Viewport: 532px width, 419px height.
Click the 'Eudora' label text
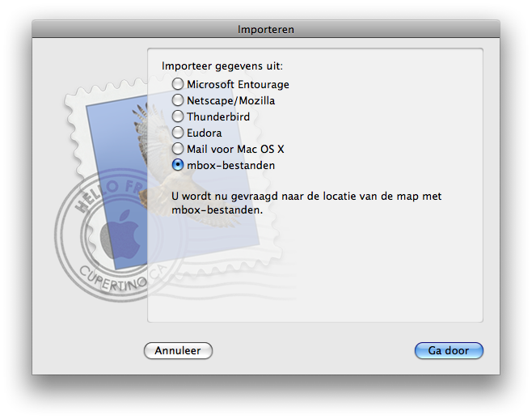pyautogui.click(x=204, y=133)
